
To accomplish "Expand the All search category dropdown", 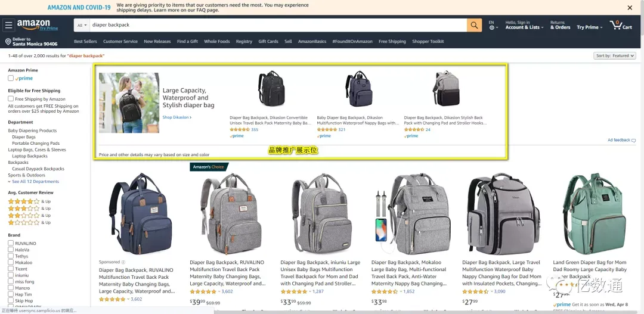I will [x=82, y=25].
